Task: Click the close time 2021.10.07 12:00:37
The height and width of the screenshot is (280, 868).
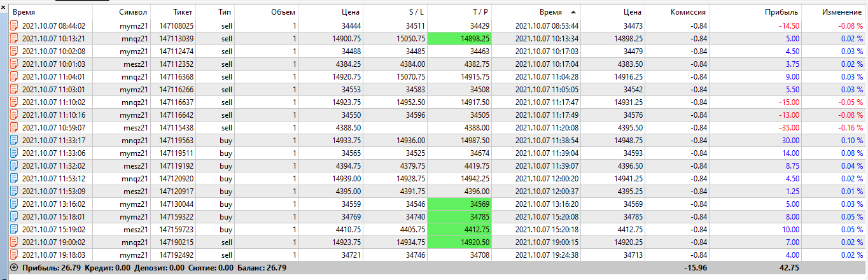Action: [547, 192]
